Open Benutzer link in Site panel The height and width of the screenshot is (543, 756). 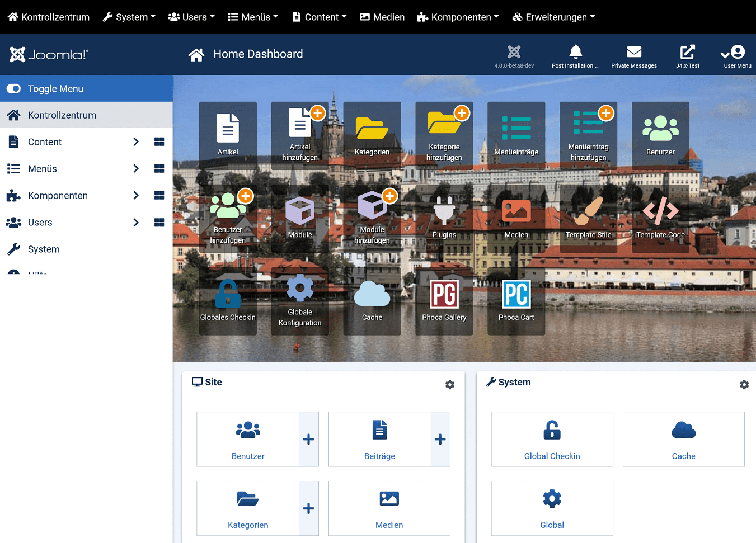point(248,440)
